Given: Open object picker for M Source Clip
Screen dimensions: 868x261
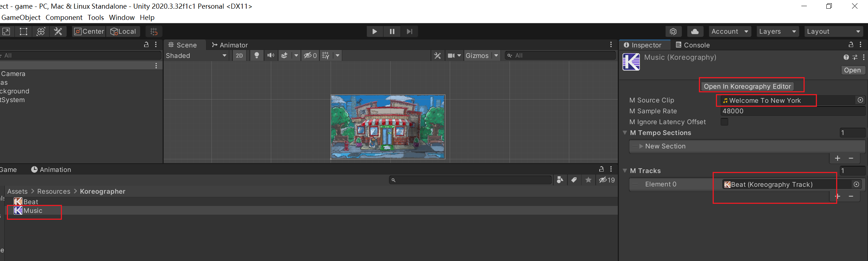Looking at the screenshot, I should 860,100.
